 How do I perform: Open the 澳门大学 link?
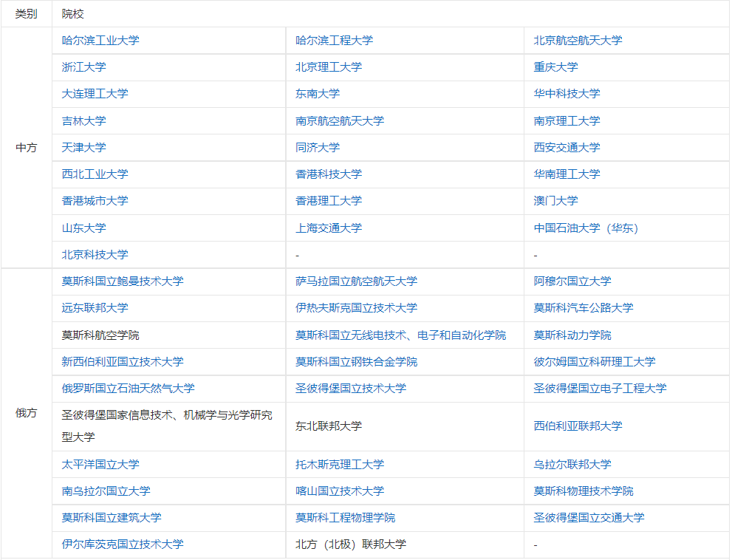point(556,201)
